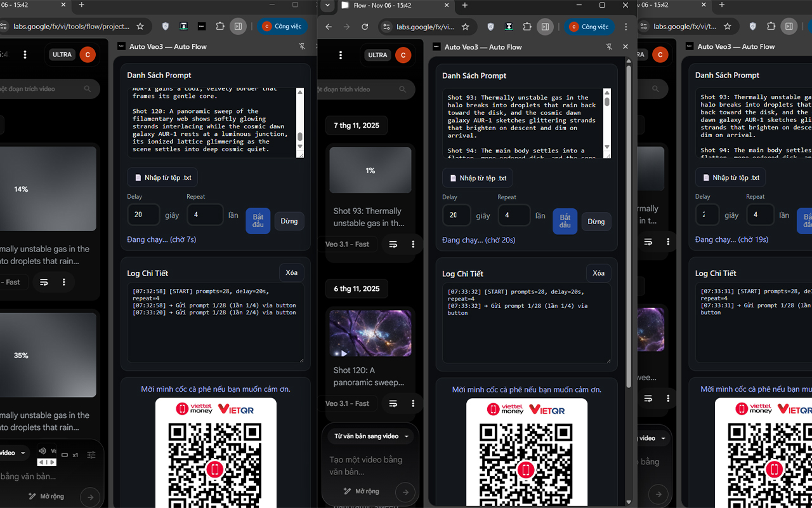
Task: Toggle the pin on the left Auto Flow panel
Action: pos(303,46)
